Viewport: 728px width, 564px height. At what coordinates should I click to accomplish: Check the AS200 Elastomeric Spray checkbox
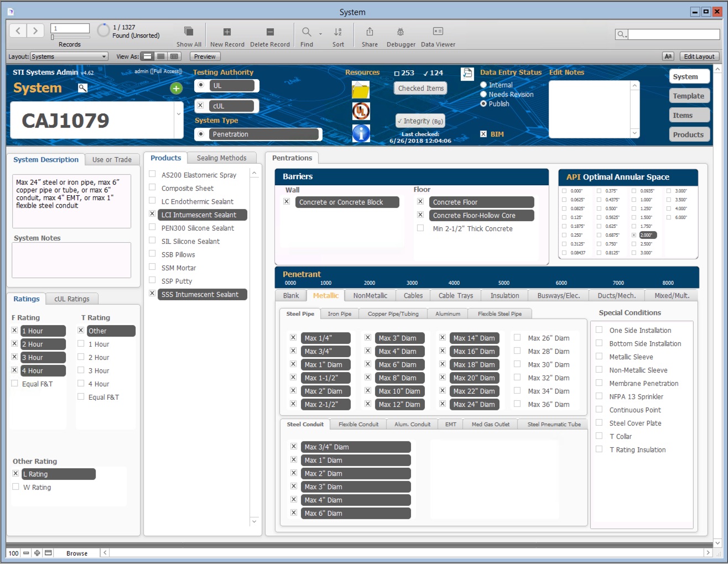[x=152, y=174]
